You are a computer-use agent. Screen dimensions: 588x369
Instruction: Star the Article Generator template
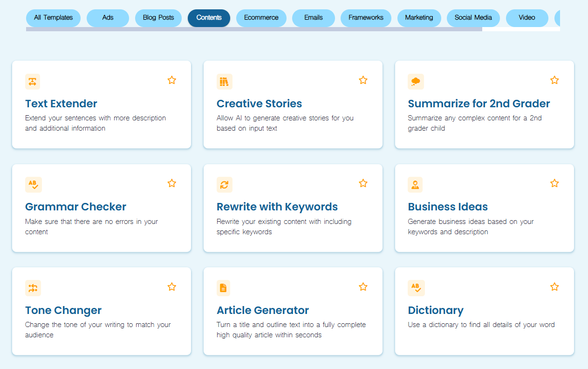click(363, 287)
